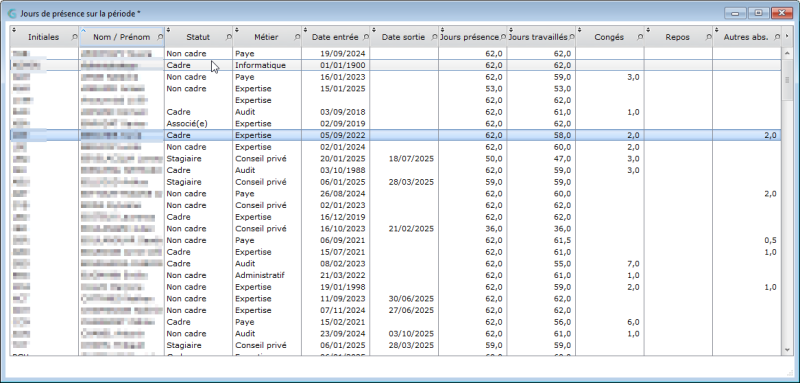Click the Initiales column header label
This screenshot has width=800, height=383.
43,37
